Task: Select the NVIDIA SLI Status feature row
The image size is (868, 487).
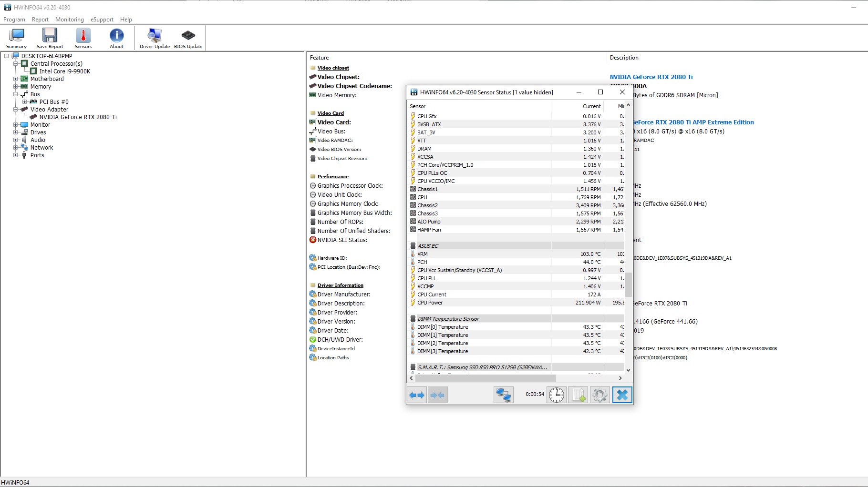Action: point(342,240)
